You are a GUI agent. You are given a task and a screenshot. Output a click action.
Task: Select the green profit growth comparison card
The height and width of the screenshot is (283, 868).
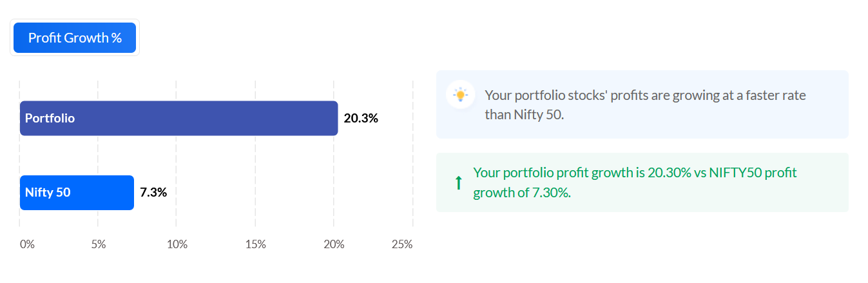pyautogui.click(x=642, y=182)
